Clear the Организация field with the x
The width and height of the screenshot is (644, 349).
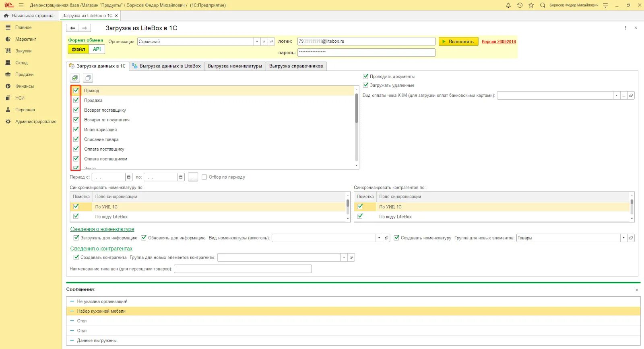click(264, 42)
